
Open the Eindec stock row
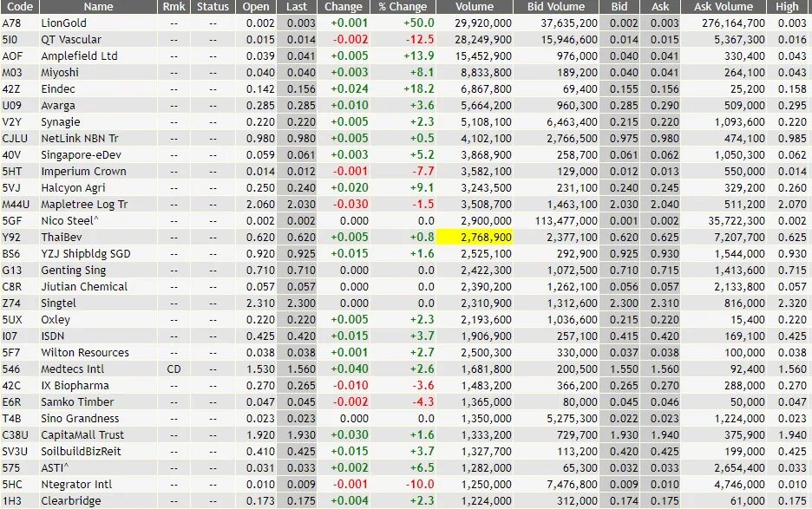point(58,89)
